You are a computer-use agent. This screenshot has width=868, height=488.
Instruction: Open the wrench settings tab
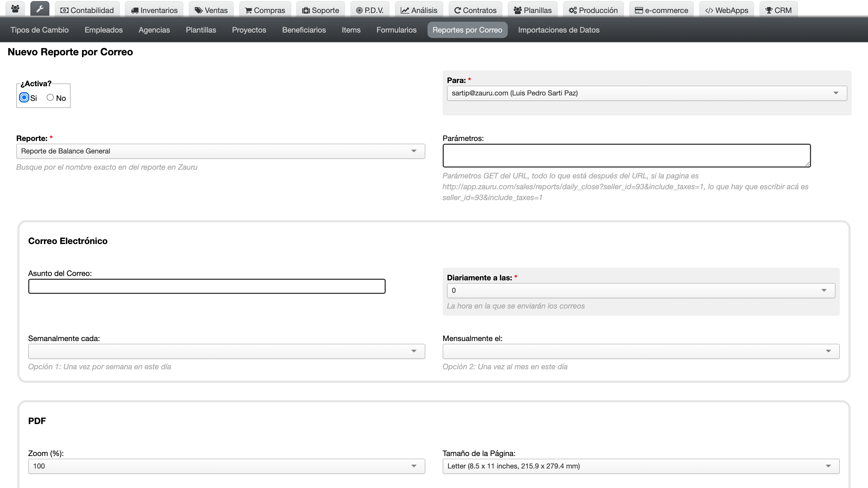[40, 9]
